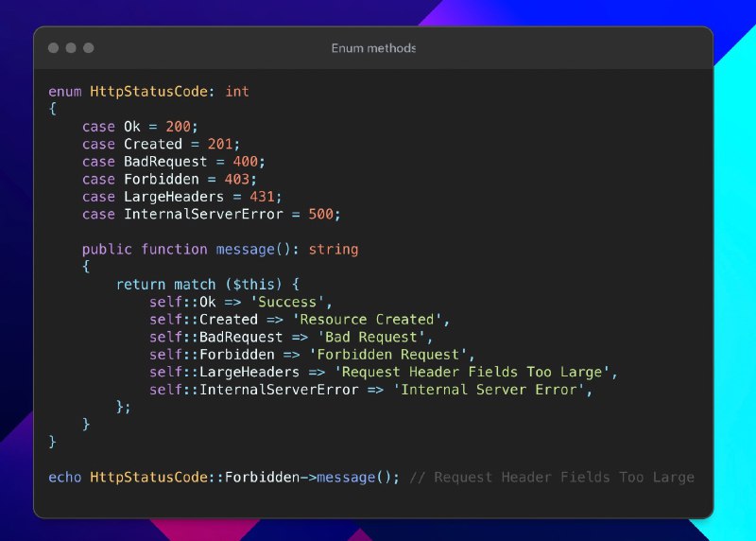Click the 'Internal Server Error' string
The image size is (756, 541).
489,390
